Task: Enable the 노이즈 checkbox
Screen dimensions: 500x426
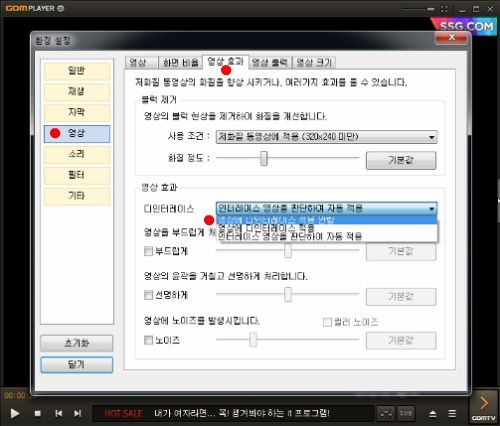Action: pos(148,340)
